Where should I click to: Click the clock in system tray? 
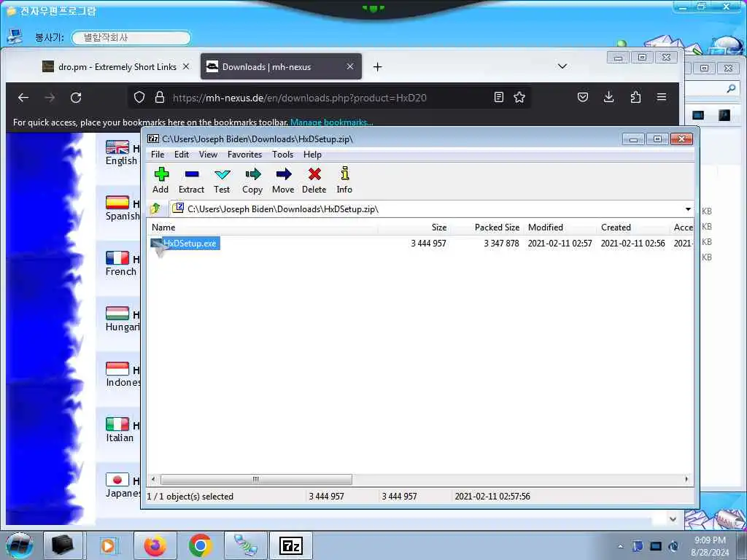(710, 546)
